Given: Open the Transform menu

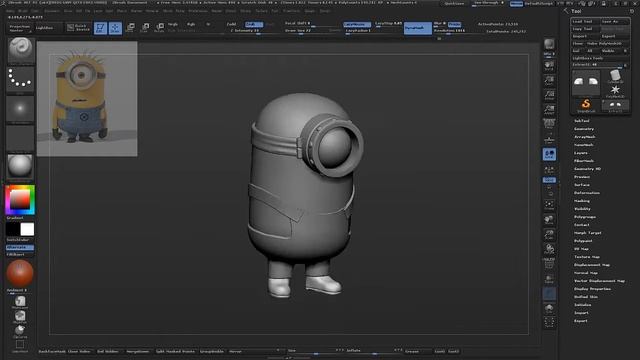Looking at the screenshot, I should point(291,11).
